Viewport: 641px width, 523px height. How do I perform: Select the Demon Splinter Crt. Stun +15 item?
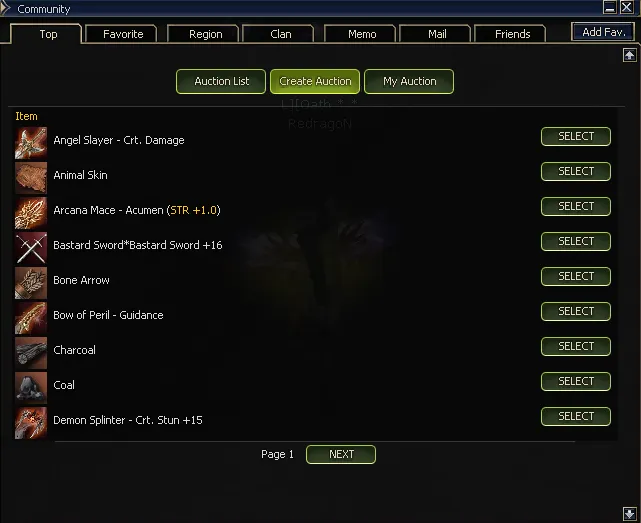(x=576, y=416)
